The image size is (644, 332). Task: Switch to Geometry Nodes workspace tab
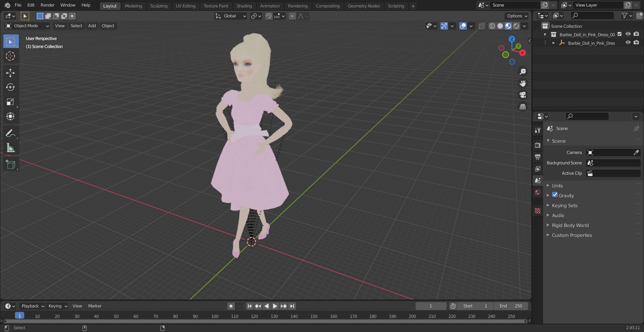pos(363,6)
